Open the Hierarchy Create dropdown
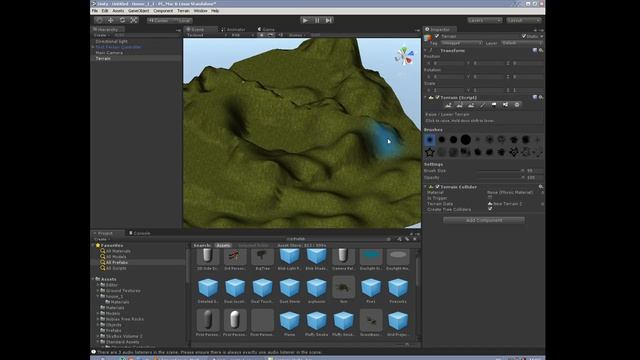Screen dimensions: 640x360 pyautogui.click(x=102, y=36)
